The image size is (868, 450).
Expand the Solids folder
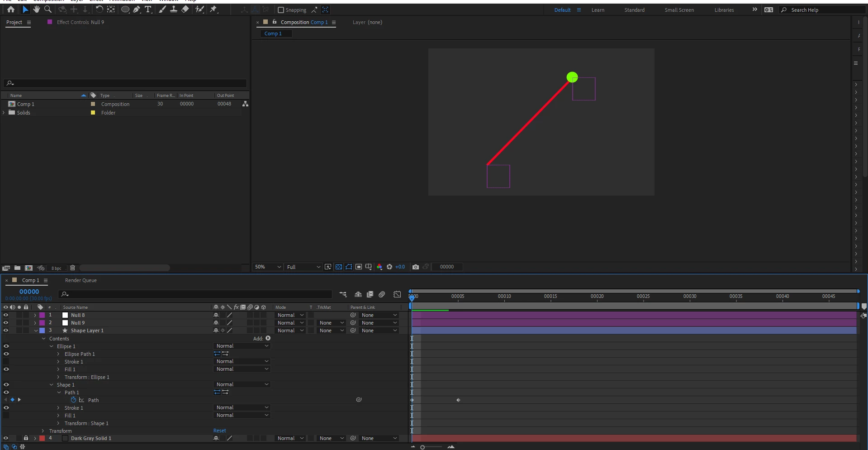[4, 113]
